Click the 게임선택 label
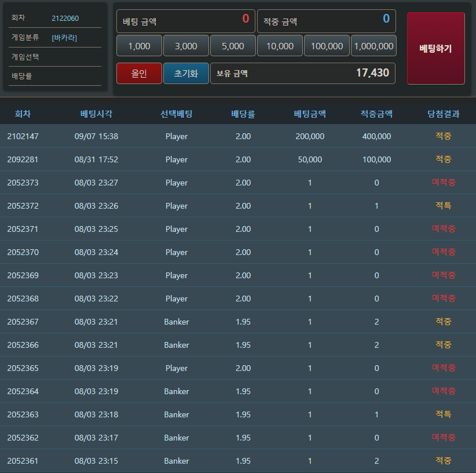 [x=25, y=57]
